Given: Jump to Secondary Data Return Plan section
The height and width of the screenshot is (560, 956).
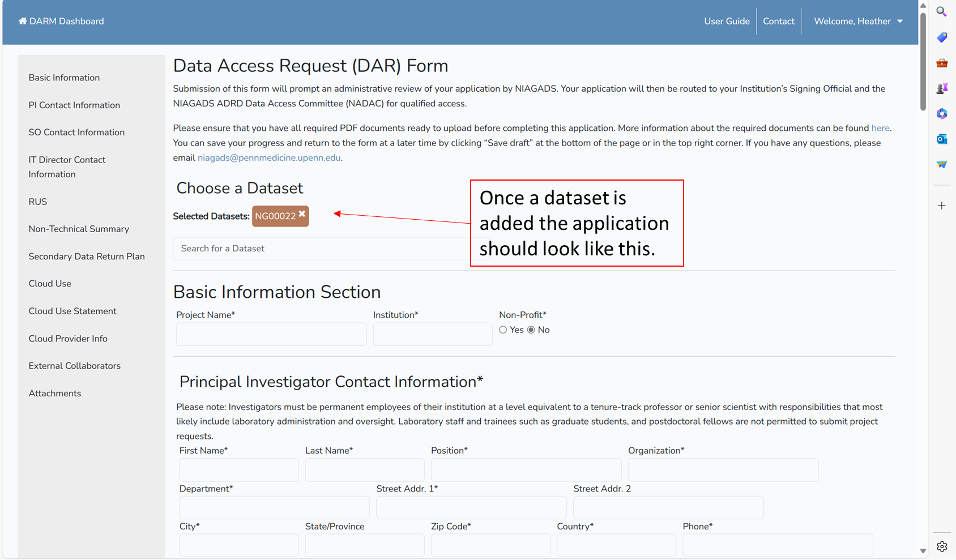Looking at the screenshot, I should (87, 257).
